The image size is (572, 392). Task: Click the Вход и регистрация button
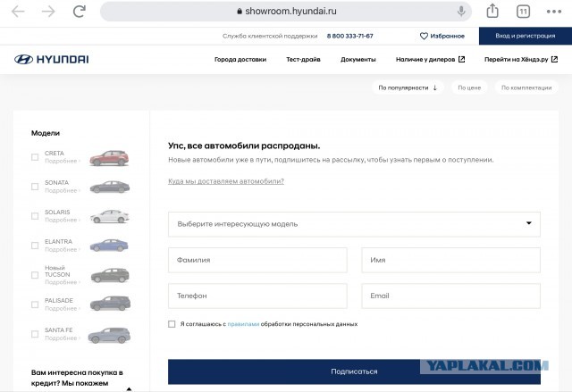click(526, 36)
